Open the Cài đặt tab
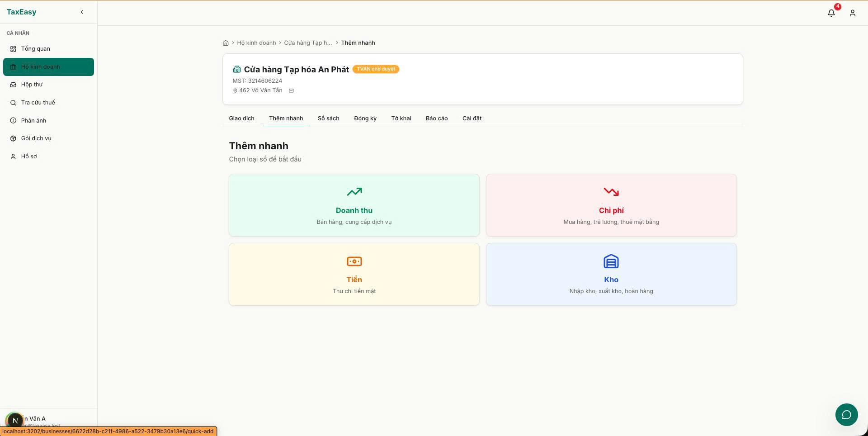Image resolution: width=868 pixels, height=436 pixels. point(472,118)
